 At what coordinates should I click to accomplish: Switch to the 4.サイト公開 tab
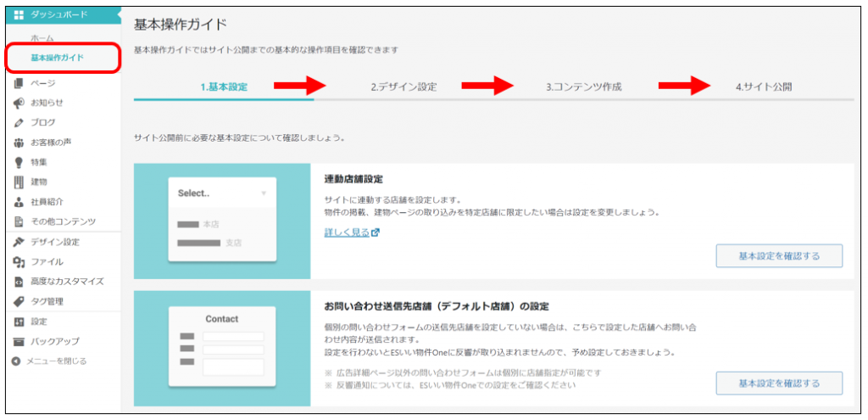764,87
